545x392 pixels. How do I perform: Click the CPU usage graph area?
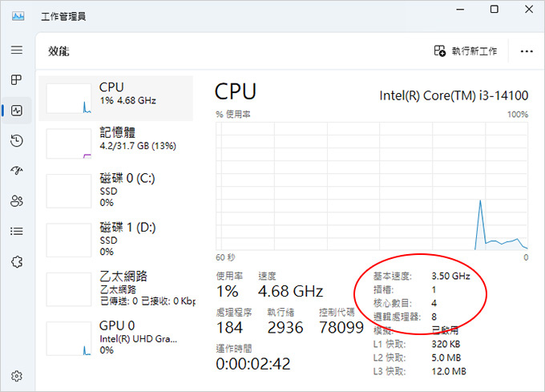(x=372, y=186)
